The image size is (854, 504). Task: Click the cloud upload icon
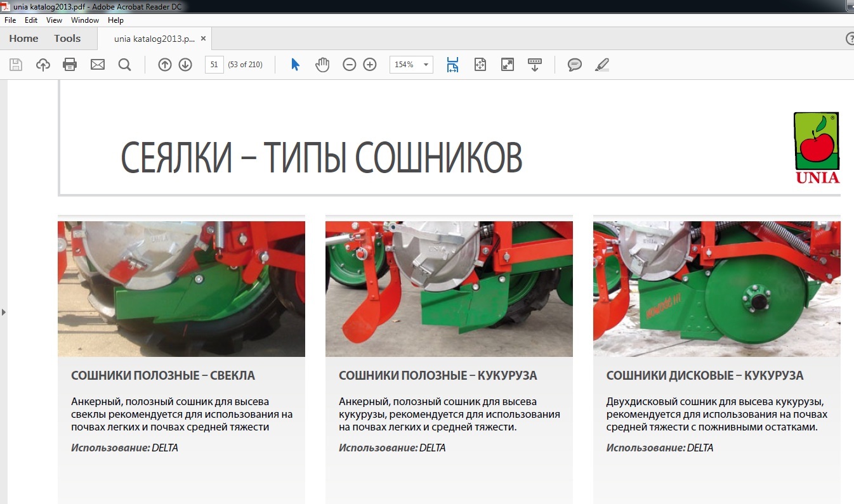43,65
